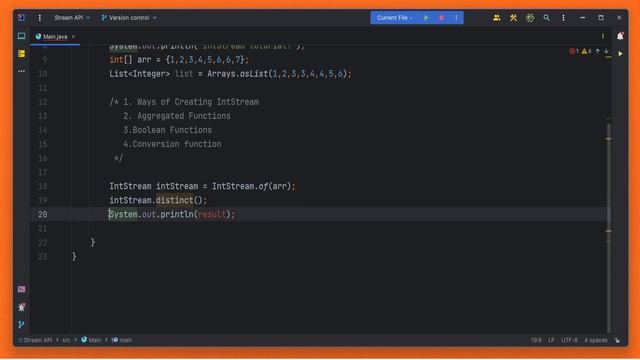Click comment '4.Conversion function'
The width and height of the screenshot is (640, 360).
click(x=172, y=144)
